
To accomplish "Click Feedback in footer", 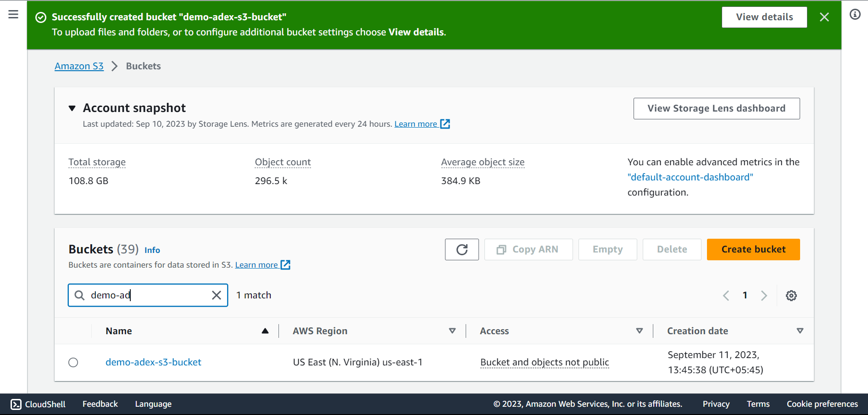I will point(100,404).
